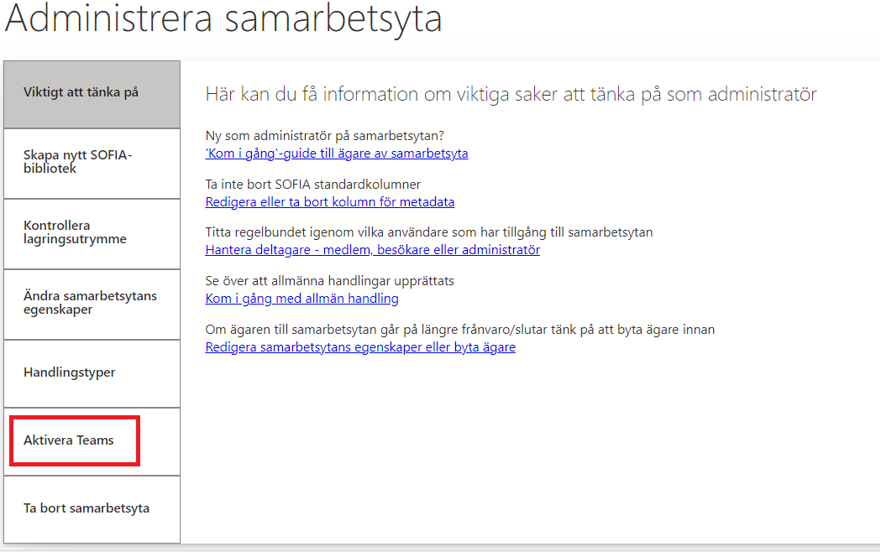Click the 'Här kan du få information' heading
This screenshot has height=552, width=880.
pyautogui.click(x=510, y=95)
